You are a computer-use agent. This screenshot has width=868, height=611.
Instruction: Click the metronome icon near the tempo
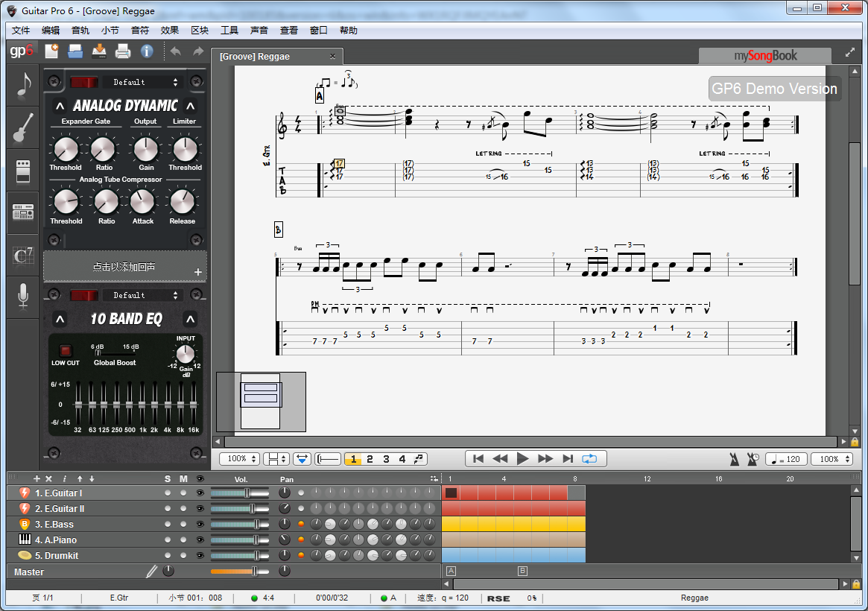(x=734, y=458)
